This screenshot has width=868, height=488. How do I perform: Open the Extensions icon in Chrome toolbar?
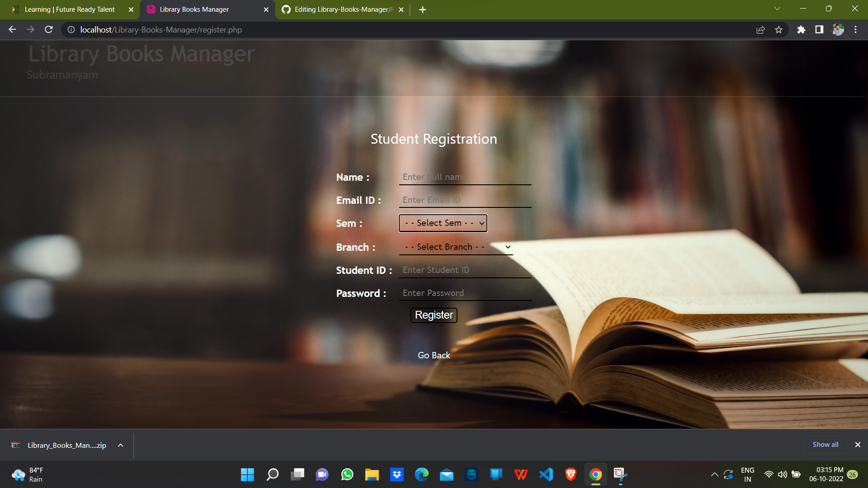pos(801,29)
